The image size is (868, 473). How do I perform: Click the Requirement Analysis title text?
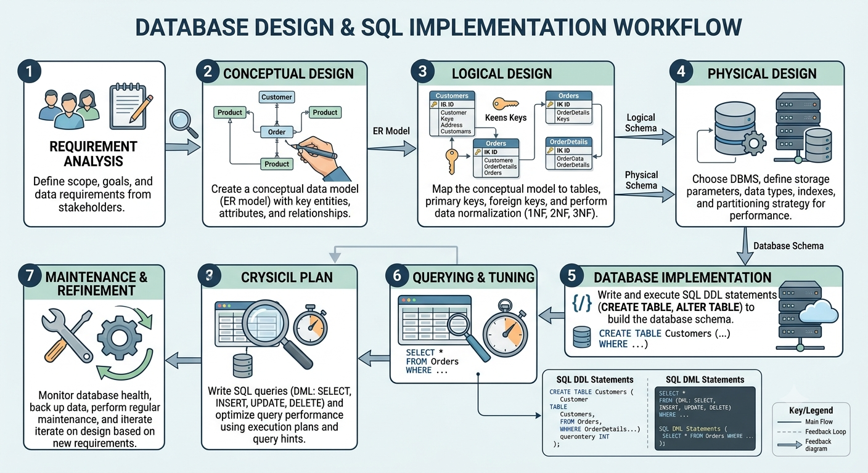pyautogui.click(x=92, y=154)
